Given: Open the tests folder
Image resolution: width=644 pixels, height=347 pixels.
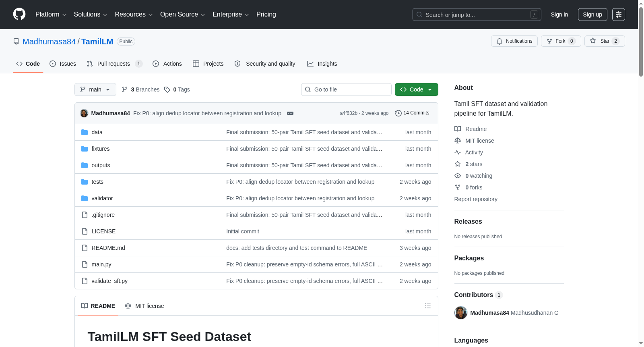Looking at the screenshot, I should click(97, 182).
